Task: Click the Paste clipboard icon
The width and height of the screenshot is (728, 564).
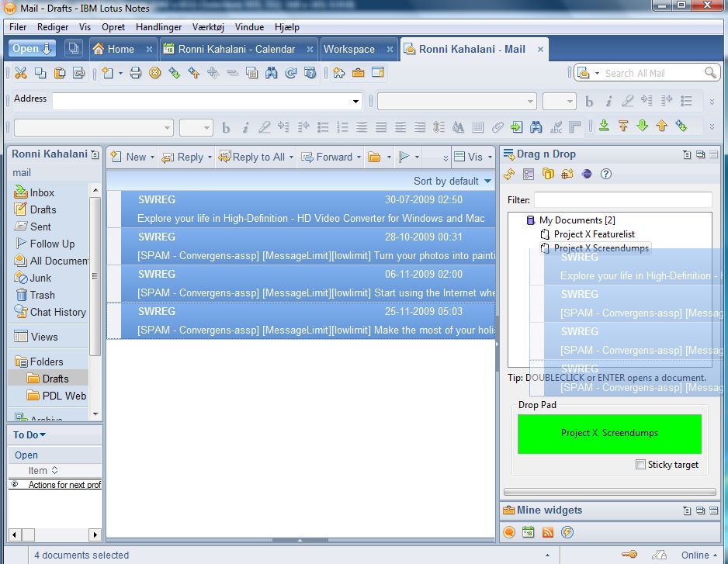Action: [x=60, y=73]
